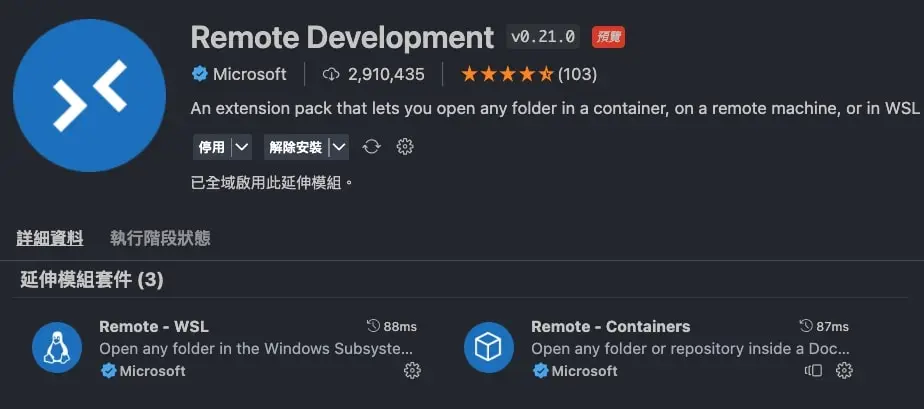
Task: Click the Remote Development extension logo
Action: 90,95
